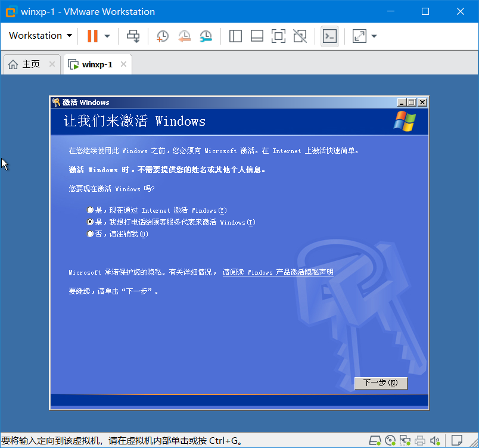Enter full screen mode

coord(278,36)
